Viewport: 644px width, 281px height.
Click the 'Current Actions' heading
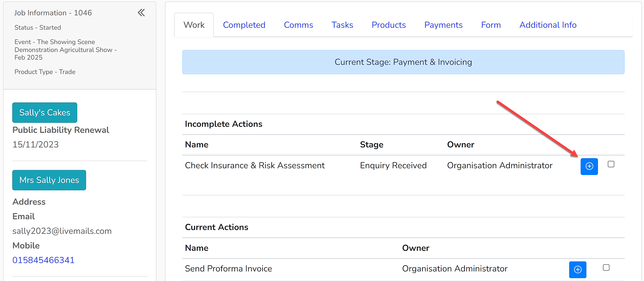pos(216,227)
